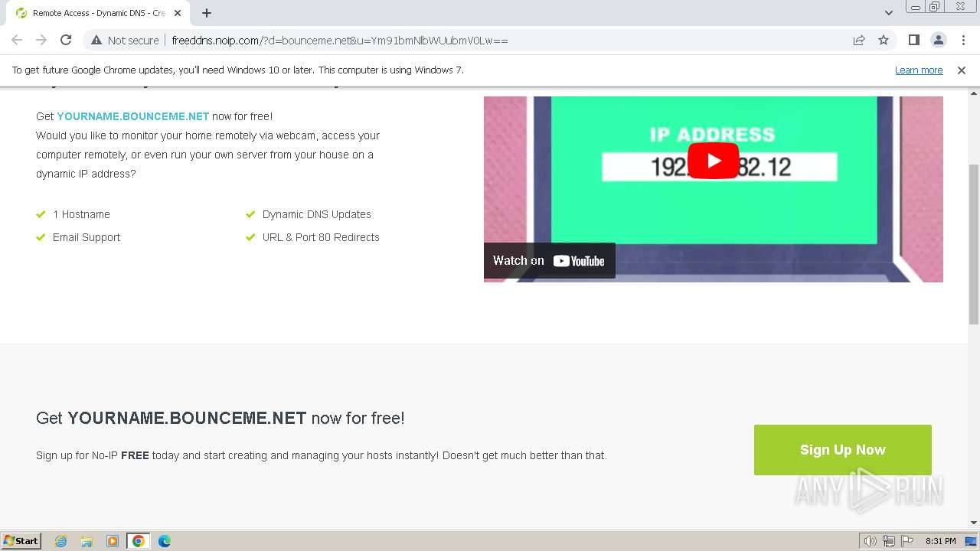Reload the current page
This screenshot has height=551, width=980.
66,40
